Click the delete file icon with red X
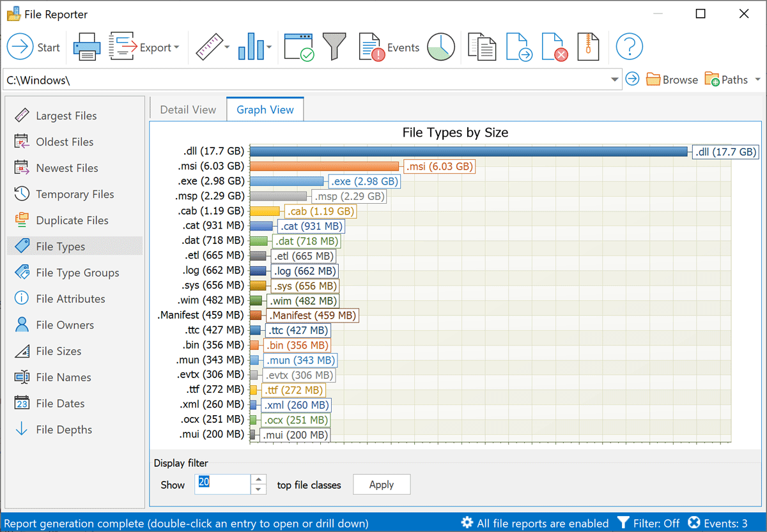 (555, 47)
